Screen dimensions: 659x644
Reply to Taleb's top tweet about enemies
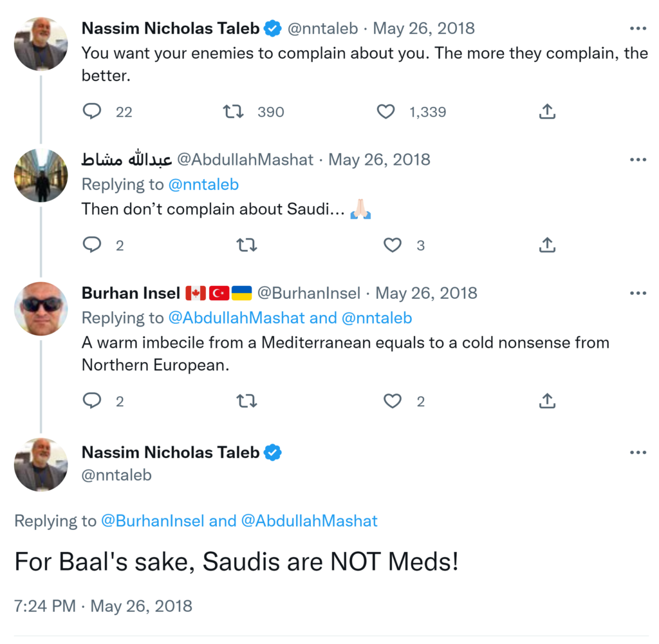pyautogui.click(x=93, y=111)
